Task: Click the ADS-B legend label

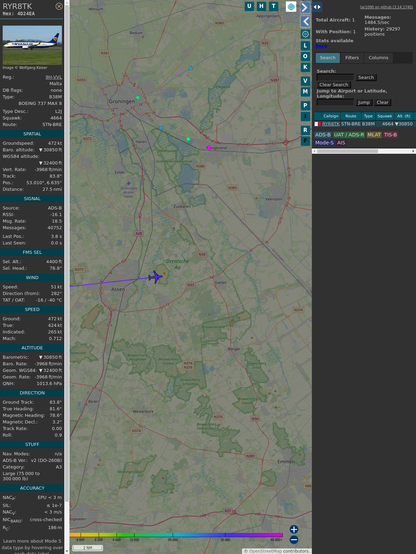Action: point(322,135)
